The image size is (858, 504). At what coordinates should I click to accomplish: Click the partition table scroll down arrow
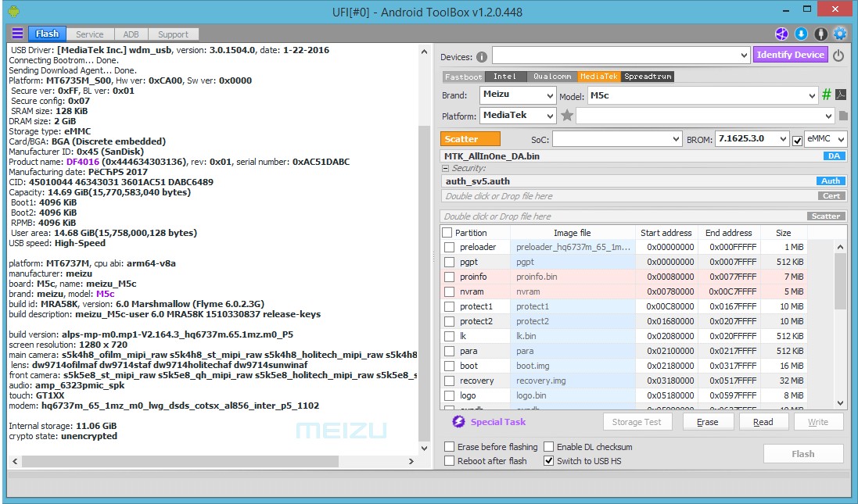point(841,403)
